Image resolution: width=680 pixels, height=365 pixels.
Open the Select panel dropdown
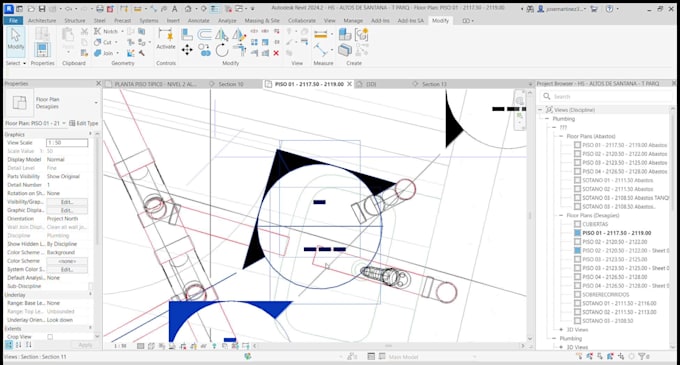16,63
